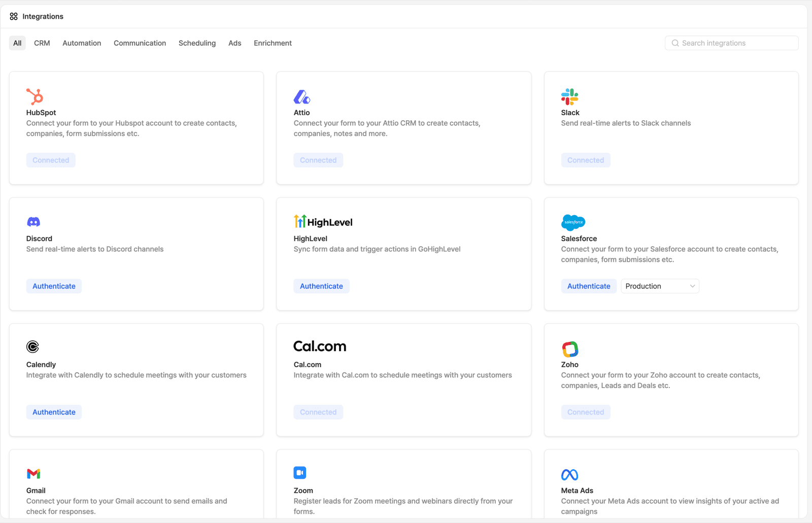Click the Integrations grid icon in header
This screenshot has height=523, width=812.
(14, 17)
